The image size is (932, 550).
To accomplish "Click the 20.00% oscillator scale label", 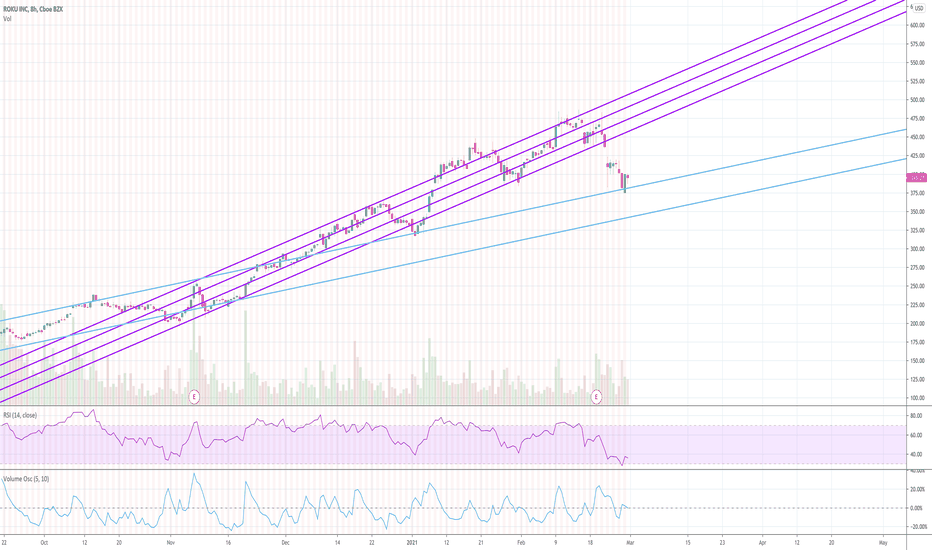I will 919,489.
